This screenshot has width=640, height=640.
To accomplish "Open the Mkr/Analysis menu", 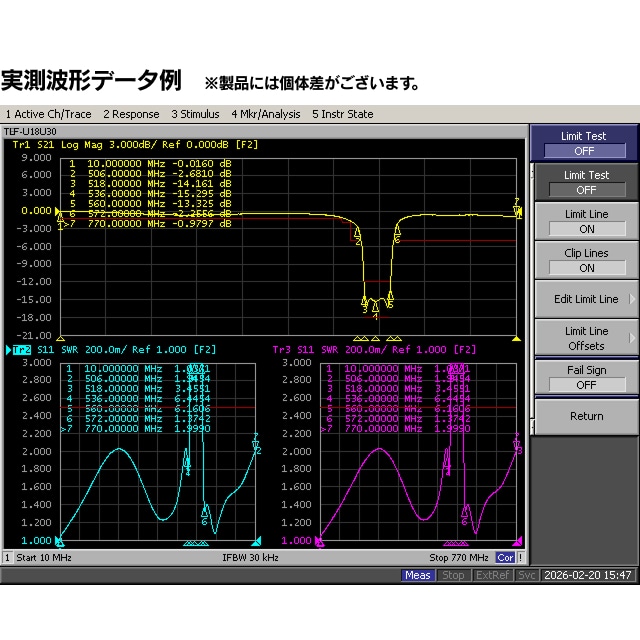I will click(265, 114).
